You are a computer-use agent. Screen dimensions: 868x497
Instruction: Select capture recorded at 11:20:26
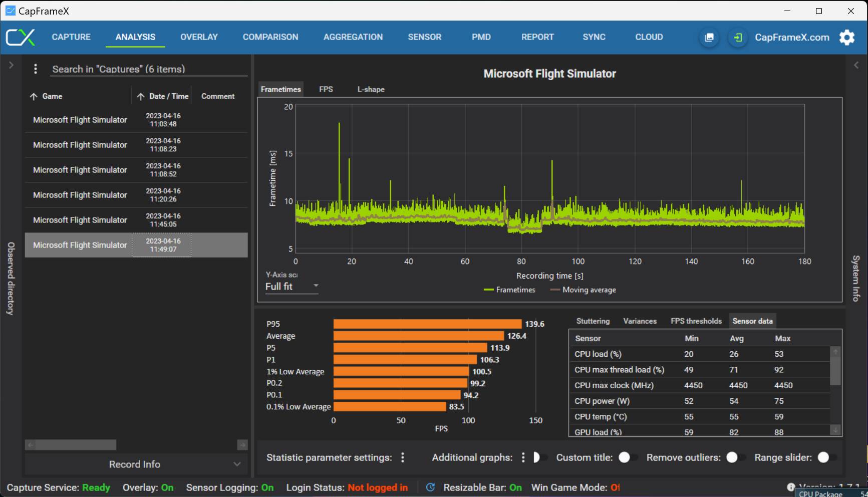(136, 195)
